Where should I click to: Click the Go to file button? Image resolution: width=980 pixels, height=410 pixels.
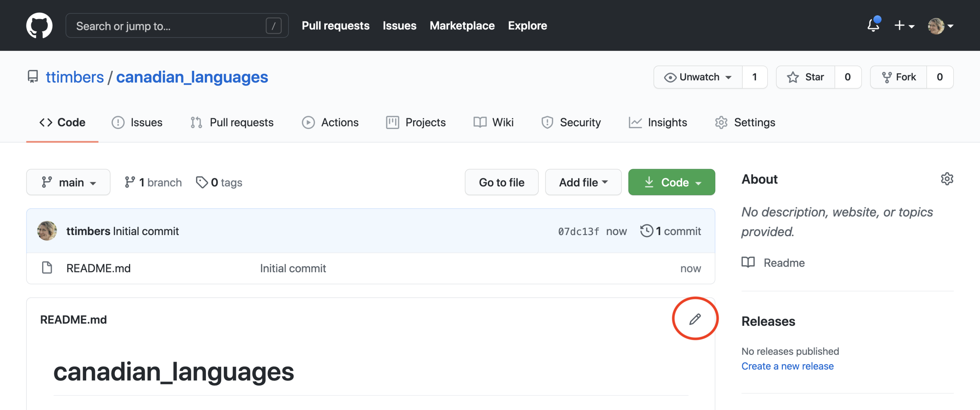[501, 182]
